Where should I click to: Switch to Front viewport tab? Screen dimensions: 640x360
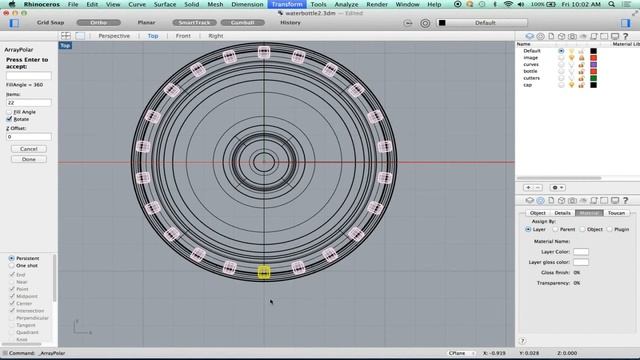pos(183,36)
